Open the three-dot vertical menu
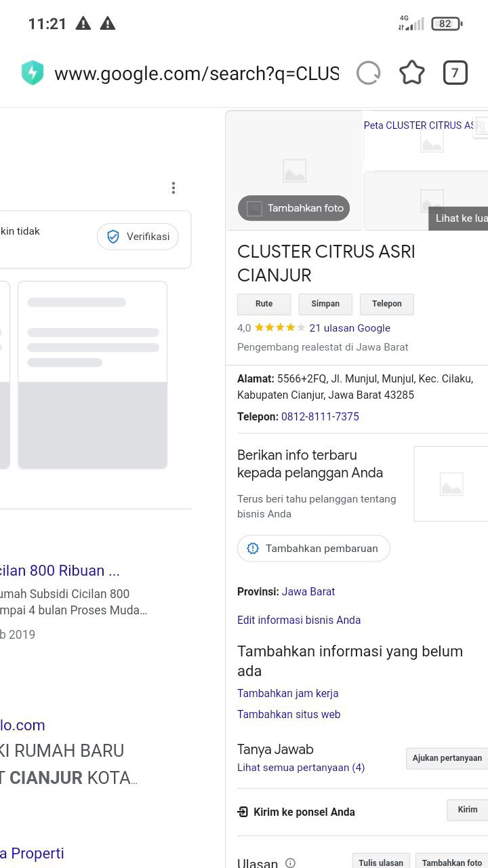The width and height of the screenshot is (488, 868). coord(174,188)
